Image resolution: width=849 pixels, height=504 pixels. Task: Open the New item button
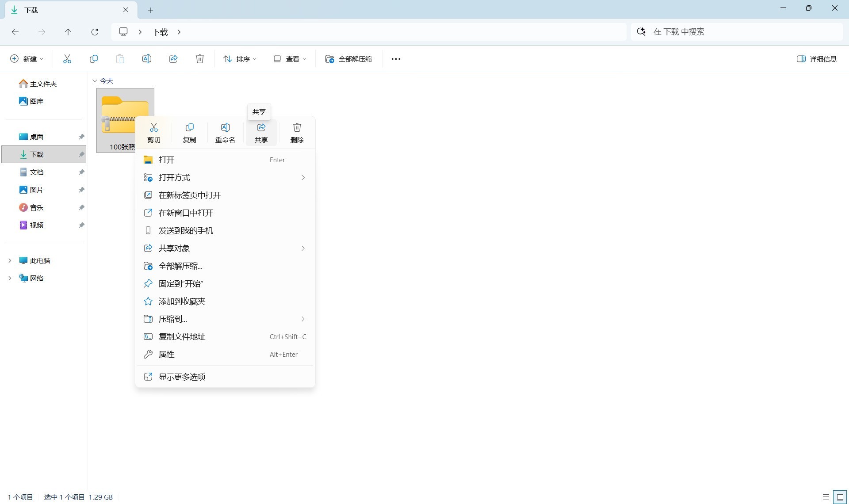27,59
